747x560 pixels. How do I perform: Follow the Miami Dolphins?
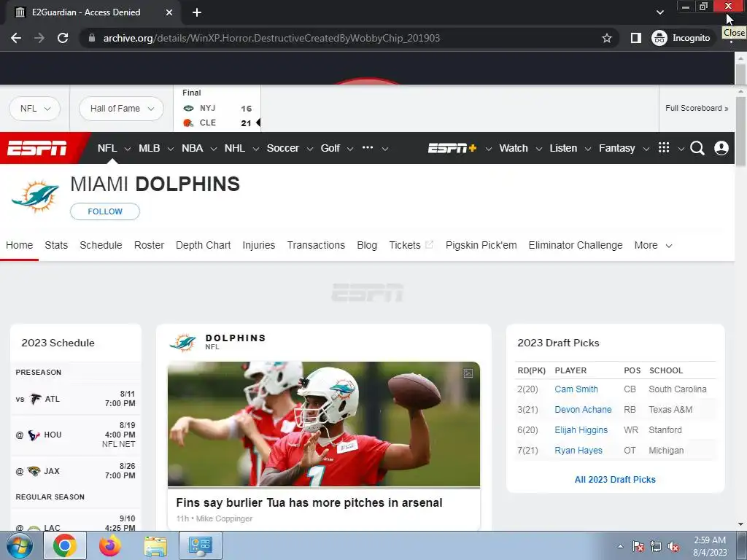click(x=105, y=211)
